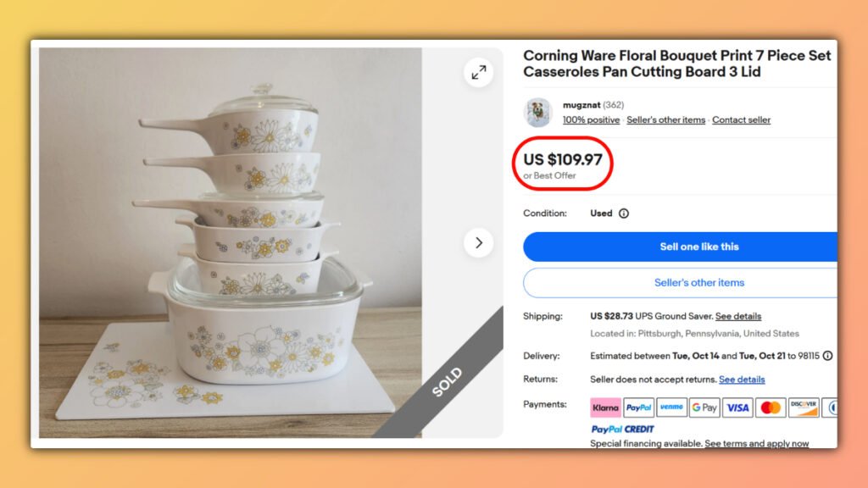
Task: Click the Venmo payment icon
Action: 670,408
